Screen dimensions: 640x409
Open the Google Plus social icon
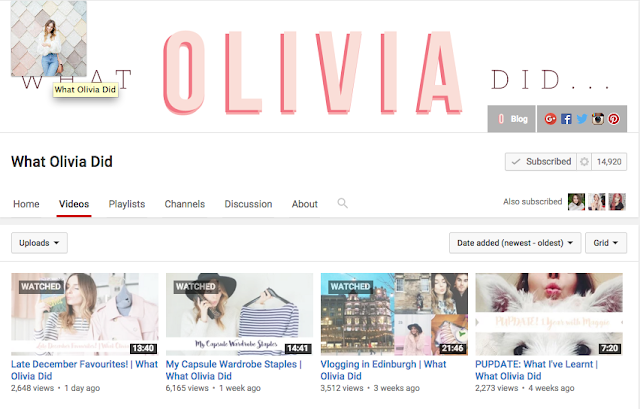pos(550,119)
